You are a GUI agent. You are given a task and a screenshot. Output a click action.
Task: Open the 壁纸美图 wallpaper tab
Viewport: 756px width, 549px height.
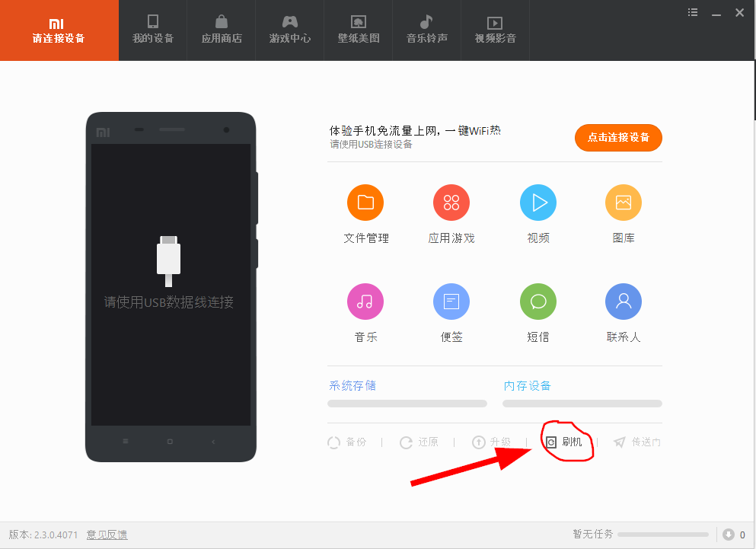coord(359,30)
